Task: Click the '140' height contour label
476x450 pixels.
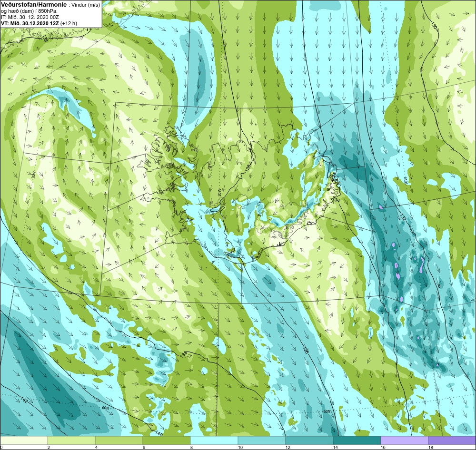Action: coord(159,433)
